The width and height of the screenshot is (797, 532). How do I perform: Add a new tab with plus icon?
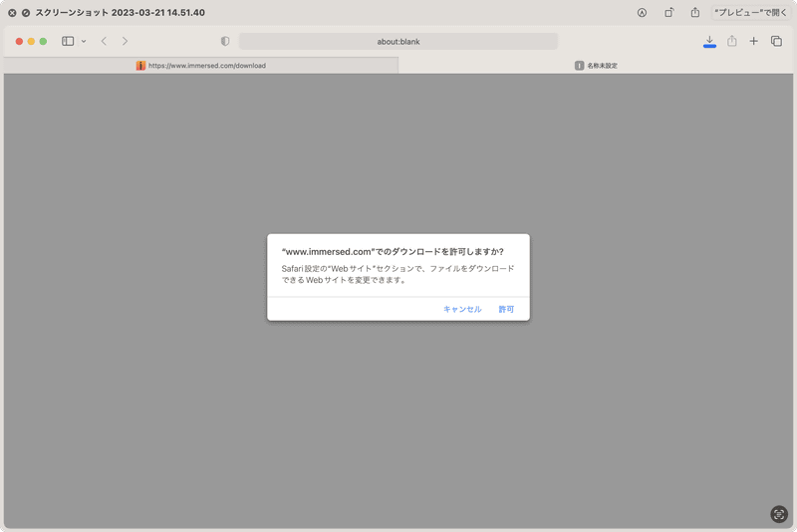[754, 41]
